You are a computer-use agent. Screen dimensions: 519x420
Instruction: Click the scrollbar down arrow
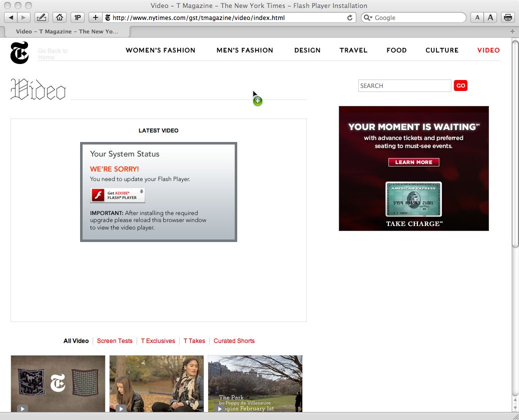coord(515,408)
